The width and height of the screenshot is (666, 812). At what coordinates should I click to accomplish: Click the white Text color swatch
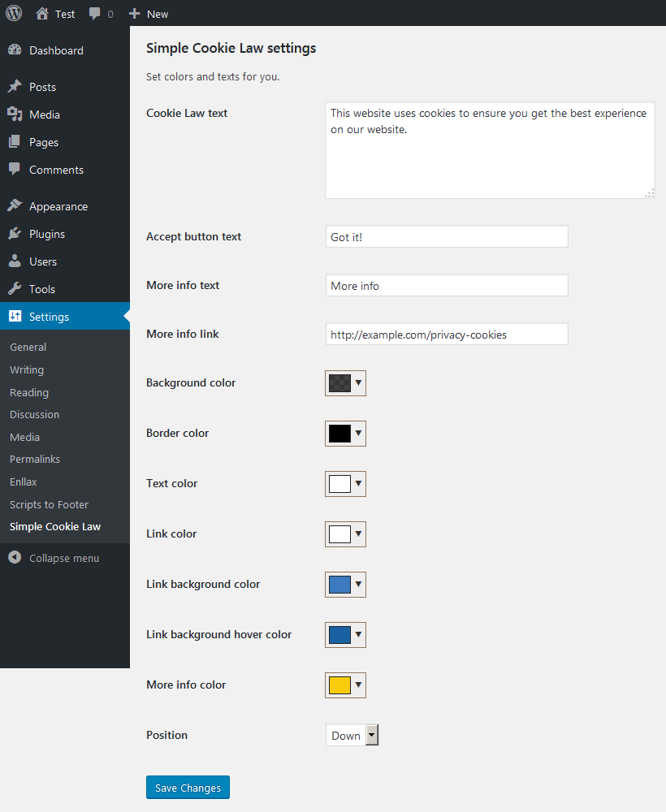pyautogui.click(x=339, y=484)
